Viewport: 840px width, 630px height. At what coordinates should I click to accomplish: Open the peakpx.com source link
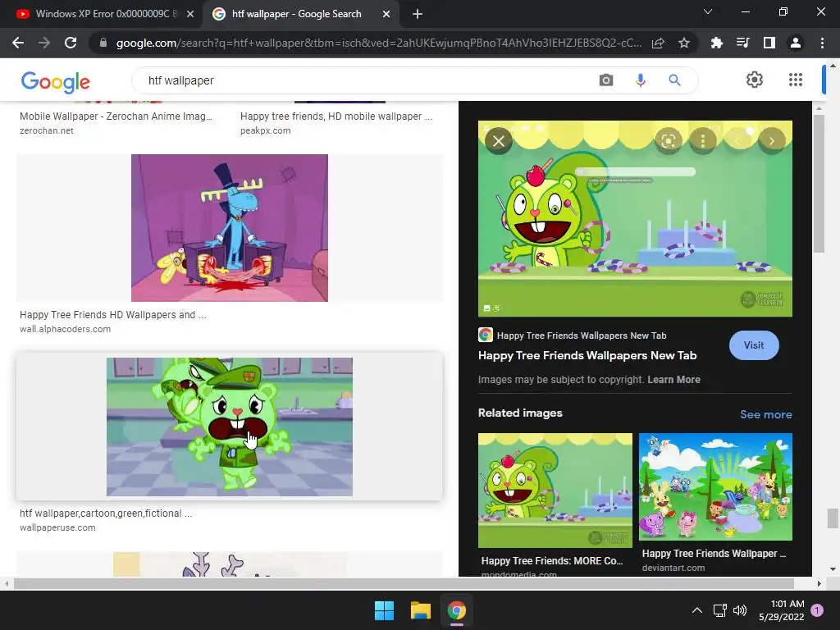click(x=265, y=130)
